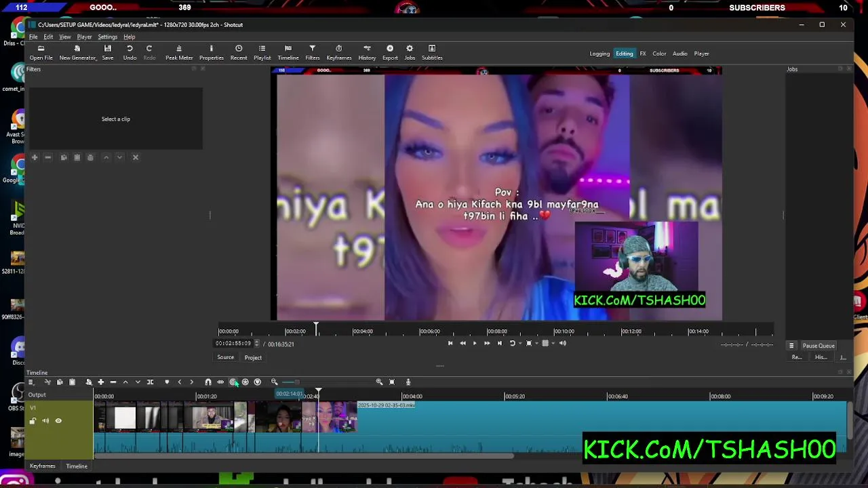Zoom out the timeline with magnifier minus

pyautogui.click(x=274, y=382)
